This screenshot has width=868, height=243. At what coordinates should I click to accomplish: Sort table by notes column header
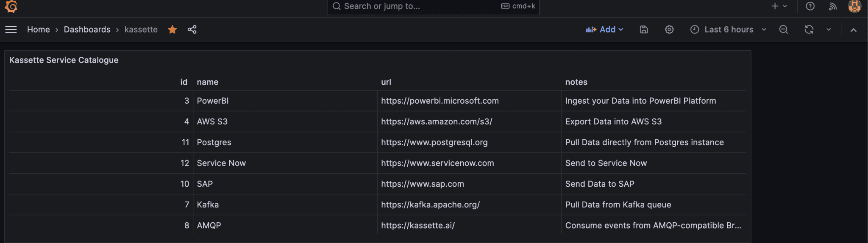coord(576,82)
